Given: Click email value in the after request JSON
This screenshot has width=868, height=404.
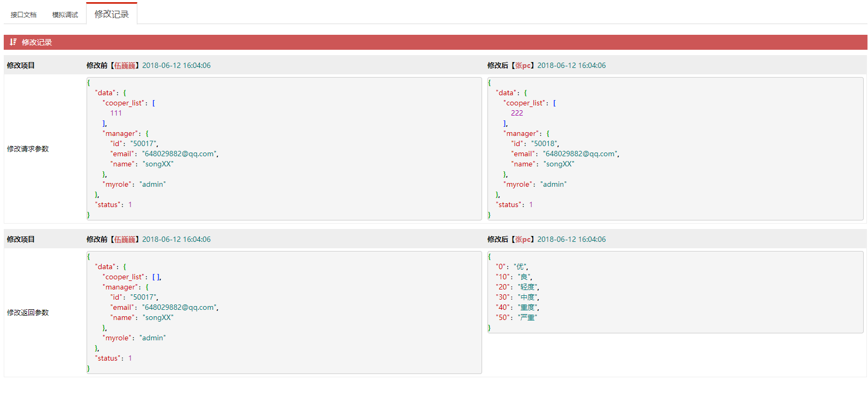Looking at the screenshot, I should point(580,154).
